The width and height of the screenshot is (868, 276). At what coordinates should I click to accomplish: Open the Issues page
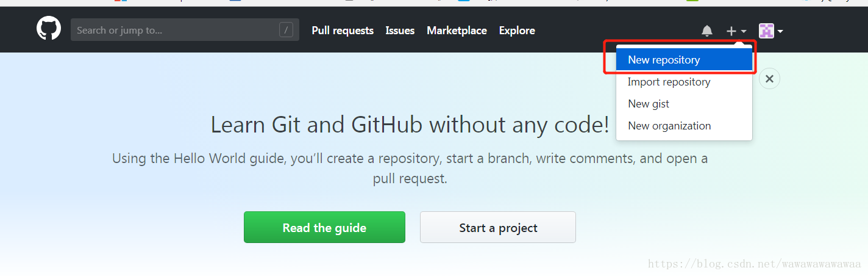click(x=400, y=31)
